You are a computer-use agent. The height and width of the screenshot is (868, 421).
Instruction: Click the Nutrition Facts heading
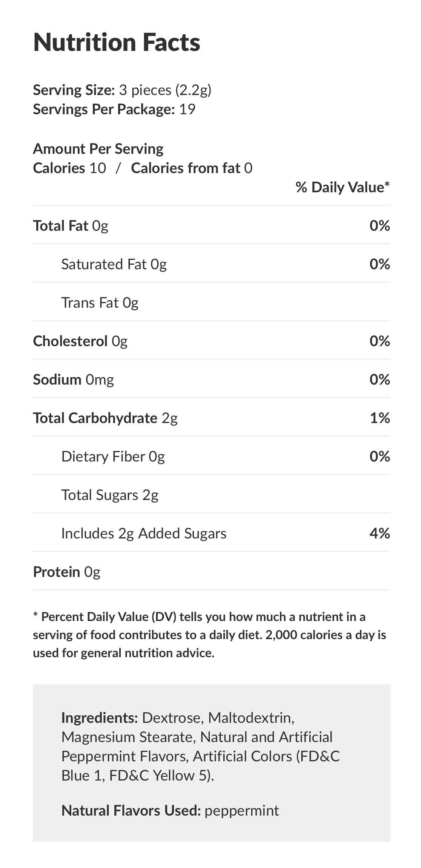[117, 42]
